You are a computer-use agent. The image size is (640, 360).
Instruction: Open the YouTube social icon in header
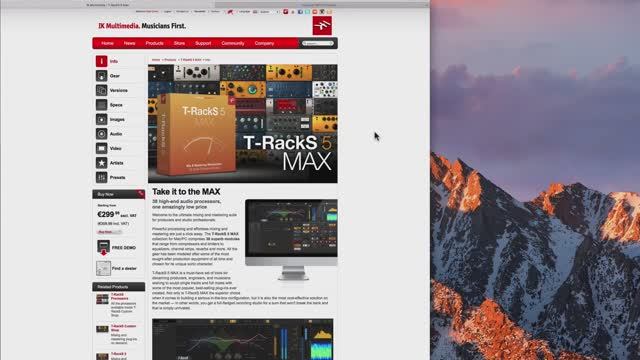[x=315, y=12]
